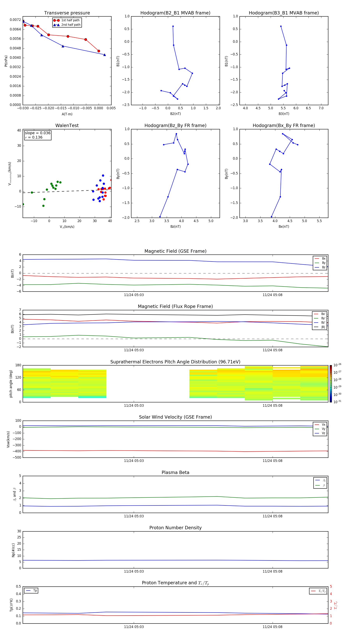The width and height of the screenshot is (351, 644).
Task: Click 'Magnetic Field (GSE Frame)' title
Action: [175, 251]
